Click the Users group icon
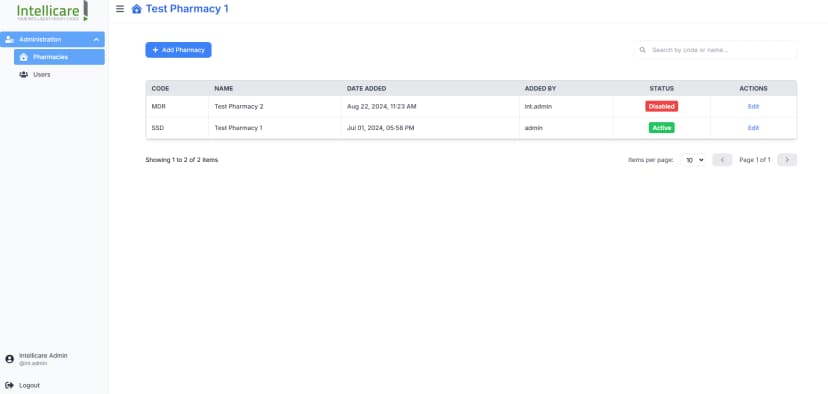This screenshot has width=828, height=394. pyautogui.click(x=23, y=74)
